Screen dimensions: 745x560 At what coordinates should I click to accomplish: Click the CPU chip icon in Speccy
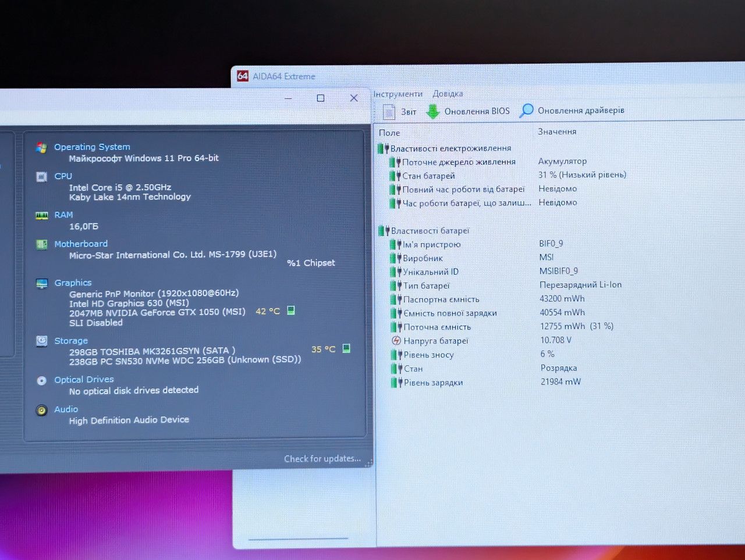[41, 177]
